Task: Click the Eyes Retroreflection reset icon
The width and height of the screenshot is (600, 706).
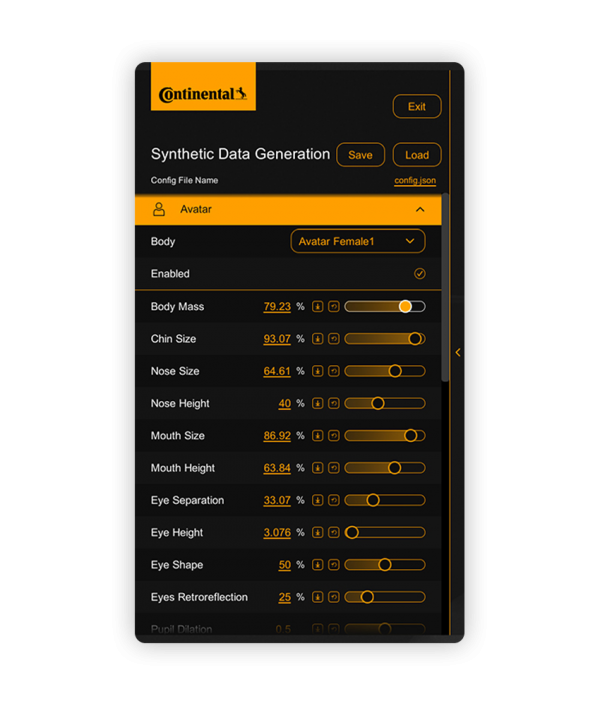Action: click(x=333, y=597)
